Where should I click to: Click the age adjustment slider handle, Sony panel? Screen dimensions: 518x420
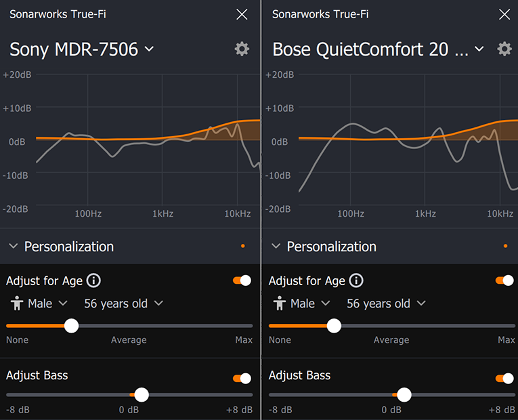71,326
